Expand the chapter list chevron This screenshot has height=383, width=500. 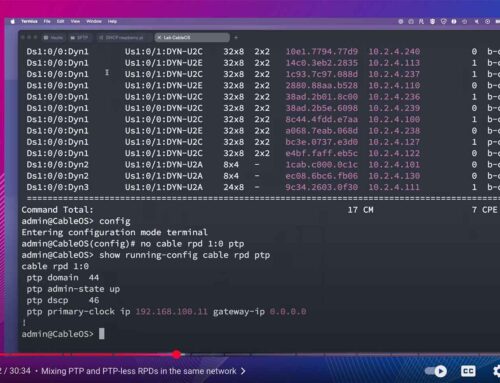coord(243,371)
